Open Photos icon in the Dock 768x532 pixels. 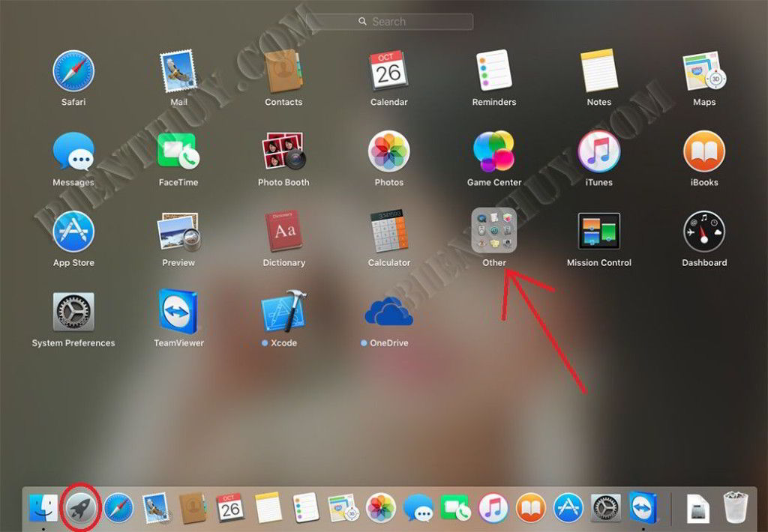[381, 508]
